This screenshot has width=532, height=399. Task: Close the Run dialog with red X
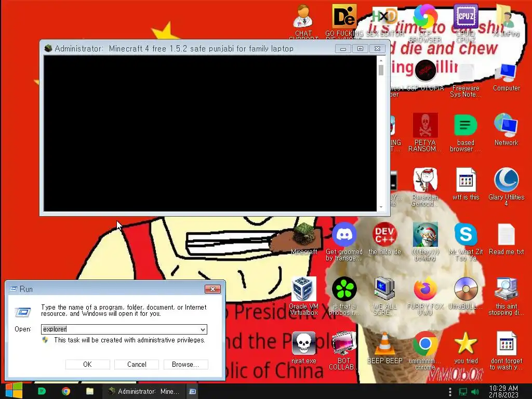(x=212, y=289)
